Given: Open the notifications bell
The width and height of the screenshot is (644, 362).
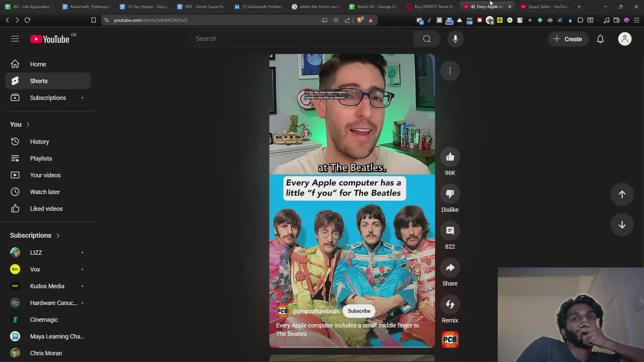Looking at the screenshot, I should coord(600,39).
